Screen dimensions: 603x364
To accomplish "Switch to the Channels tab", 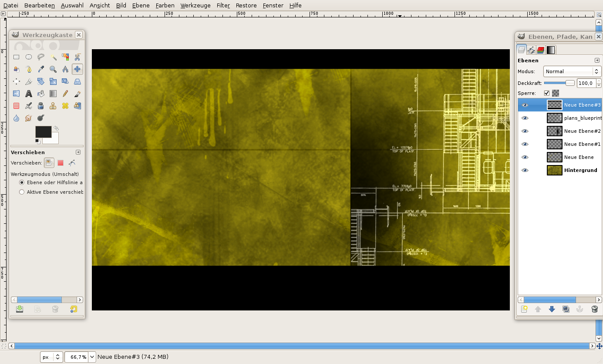I will [541, 50].
